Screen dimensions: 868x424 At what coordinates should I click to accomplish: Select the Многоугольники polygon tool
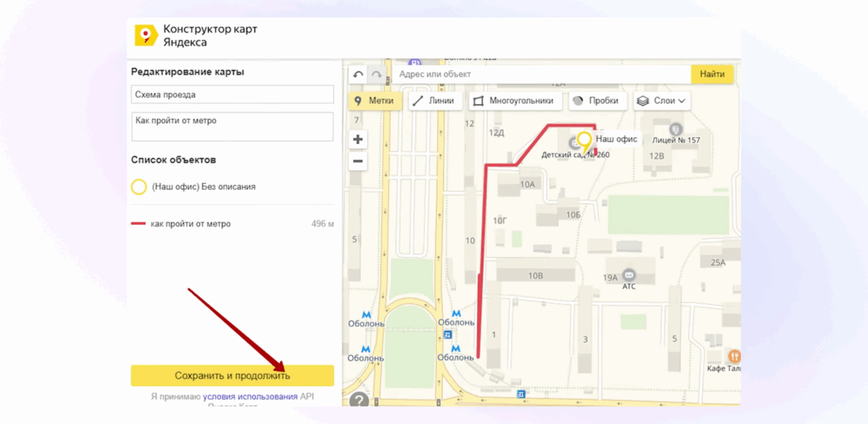[x=513, y=100]
